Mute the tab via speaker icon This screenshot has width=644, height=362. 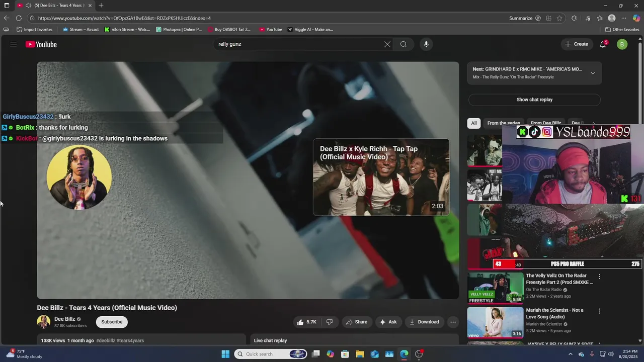tap(28, 6)
